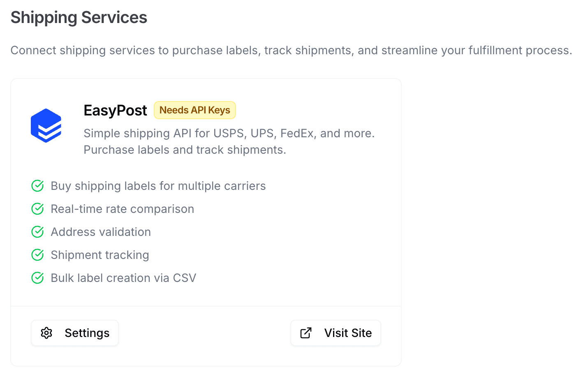Click the 'Connect shipping services' subtitle text
The image size is (588, 383).
(x=291, y=50)
